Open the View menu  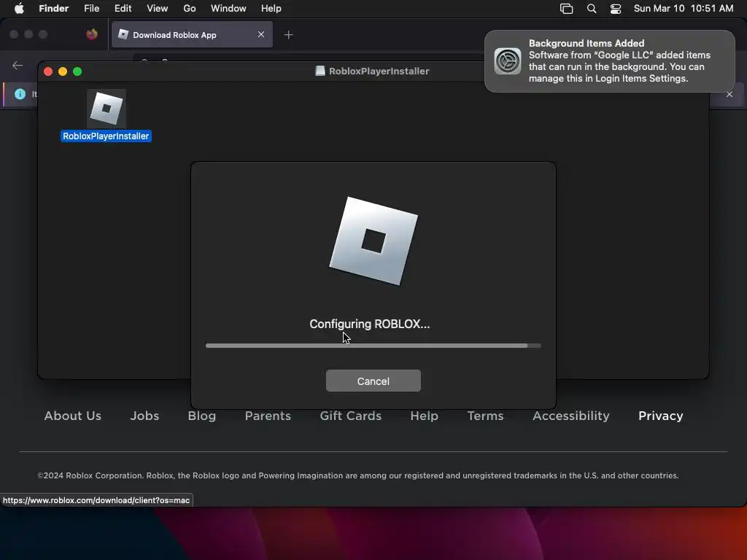(x=158, y=9)
